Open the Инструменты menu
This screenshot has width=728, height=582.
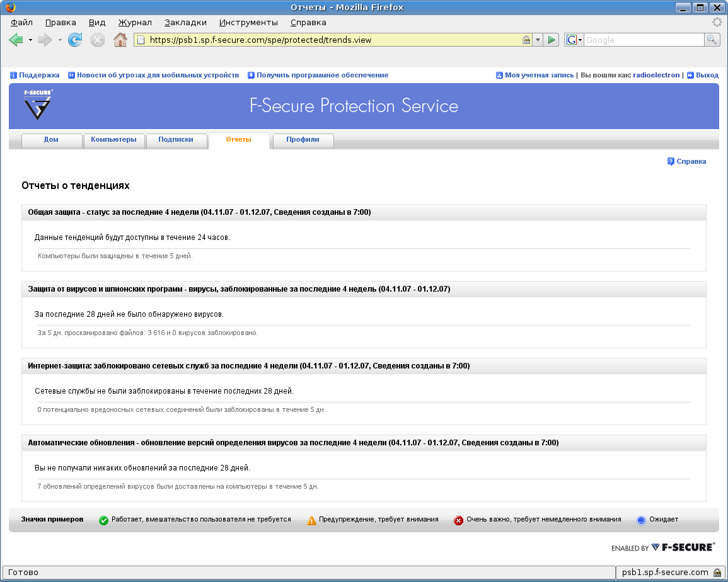tap(248, 22)
